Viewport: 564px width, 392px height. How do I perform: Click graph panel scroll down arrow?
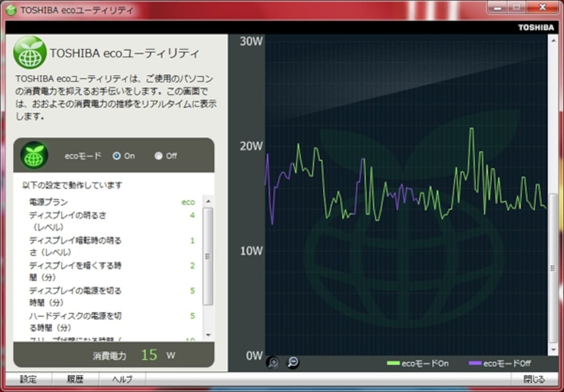[554, 350]
